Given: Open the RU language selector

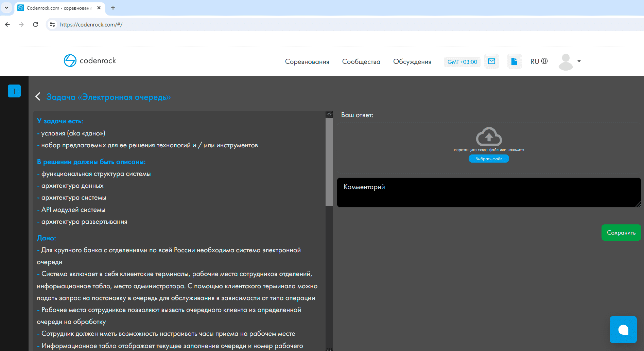Looking at the screenshot, I should coord(539,61).
